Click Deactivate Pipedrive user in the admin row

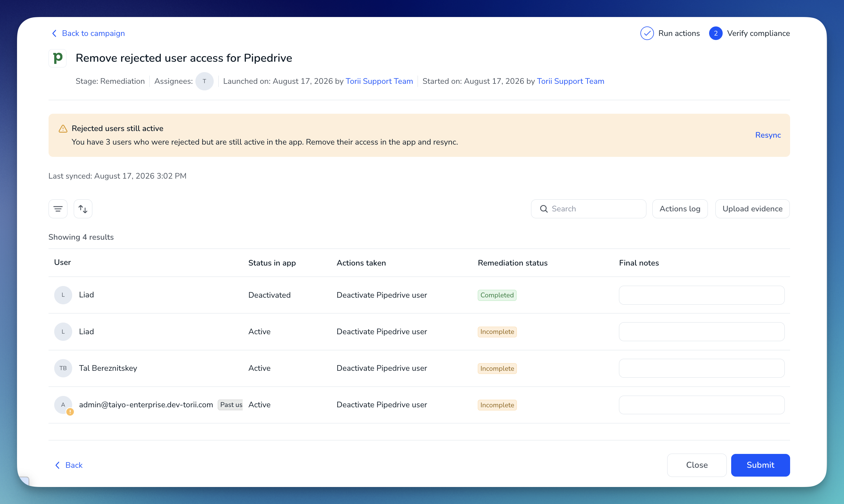pos(382,405)
